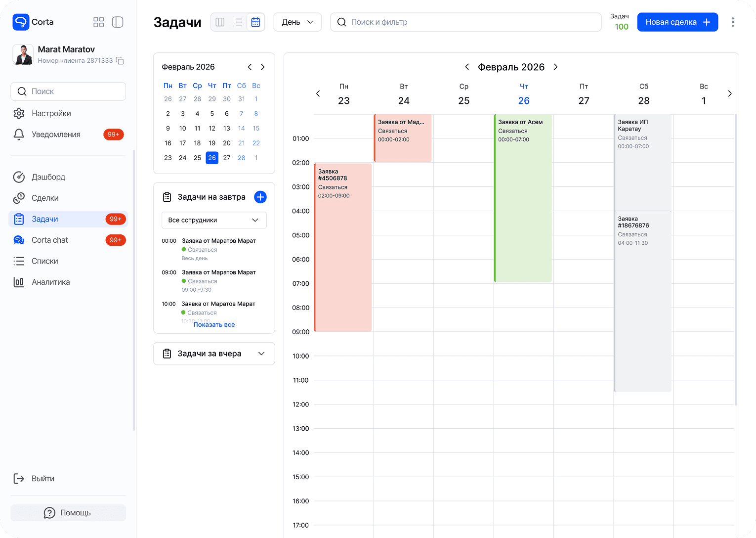Viewport: 756px width, 538px height.
Task: Open green Заявка от Асем event
Action: coord(523,198)
